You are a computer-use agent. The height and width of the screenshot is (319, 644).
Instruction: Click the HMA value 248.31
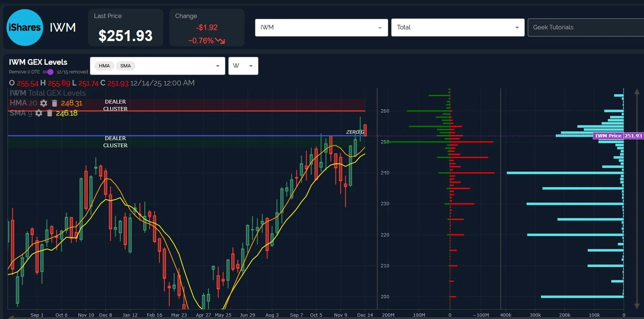[x=71, y=103]
